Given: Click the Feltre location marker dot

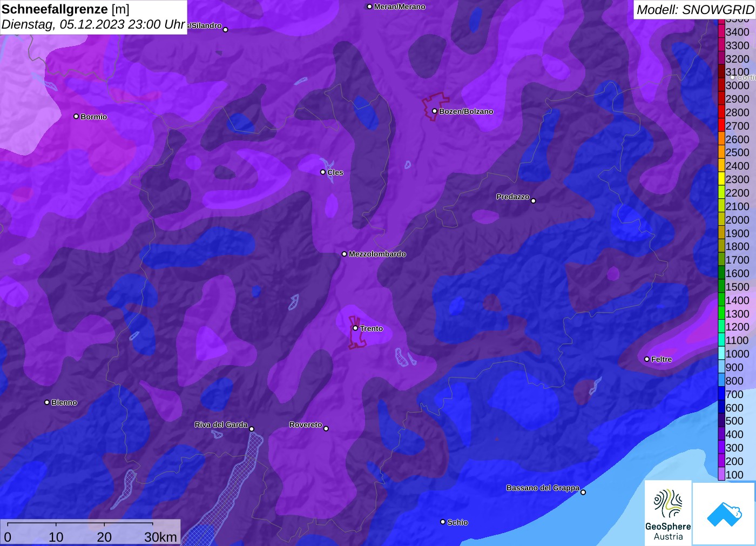Looking at the screenshot, I should 647,359.
